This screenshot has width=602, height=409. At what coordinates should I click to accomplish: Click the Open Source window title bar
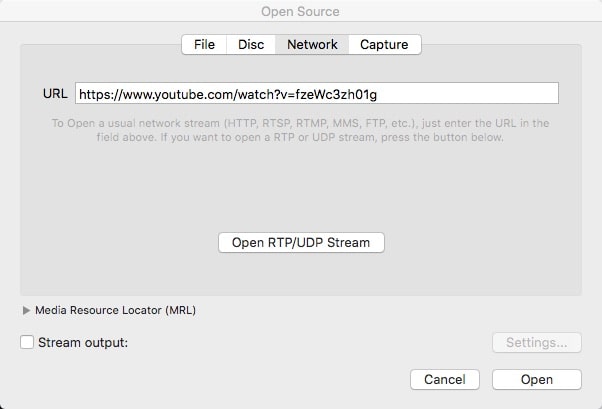click(301, 12)
